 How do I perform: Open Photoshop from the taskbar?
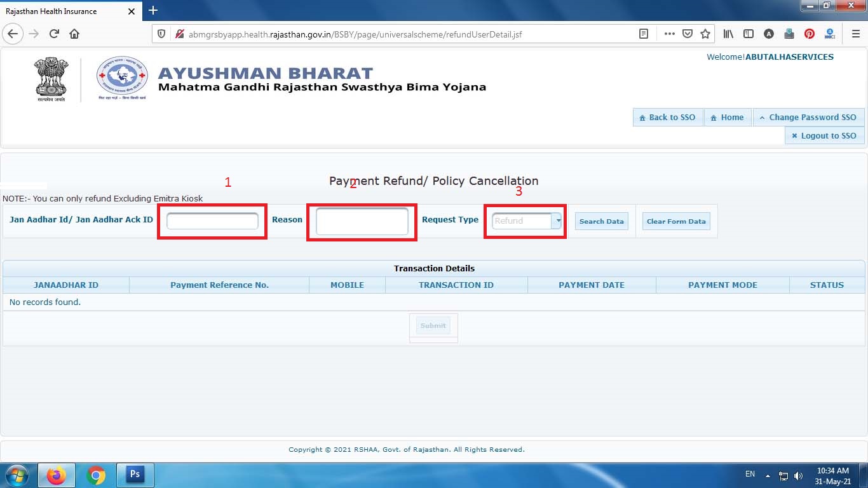pos(135,475)
